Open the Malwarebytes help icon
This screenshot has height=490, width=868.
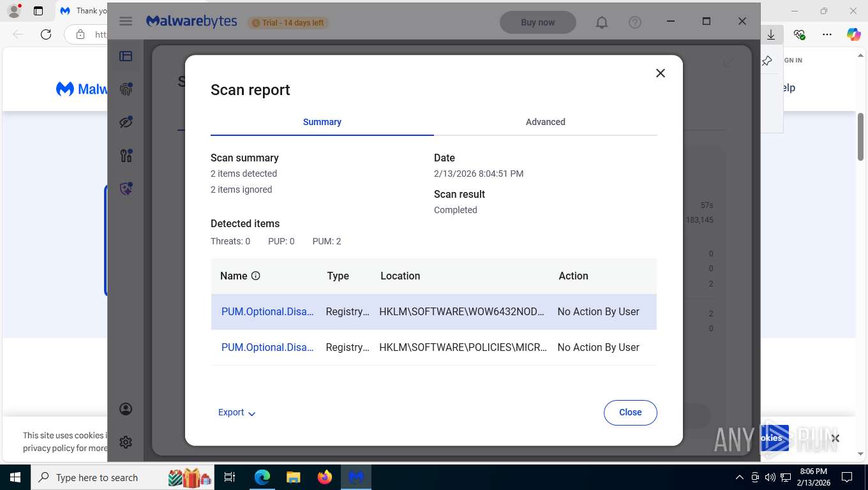coord(635,22)
